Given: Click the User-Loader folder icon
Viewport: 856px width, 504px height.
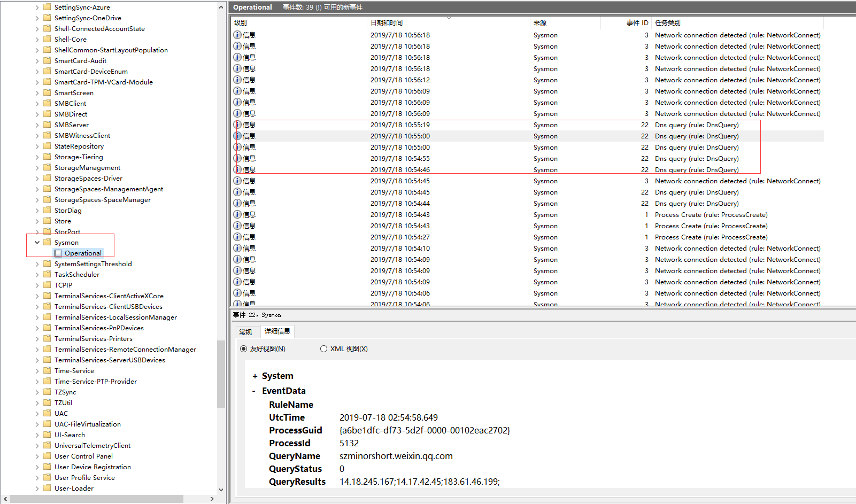Looking at the screenshot, I should (47, 488).
